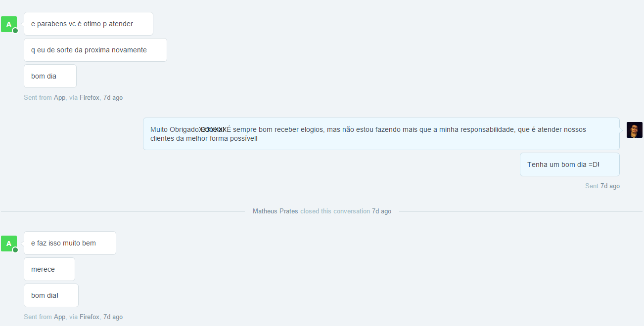Click "Firefox" link under the "bom dia!" message

[x=90, y=317]
